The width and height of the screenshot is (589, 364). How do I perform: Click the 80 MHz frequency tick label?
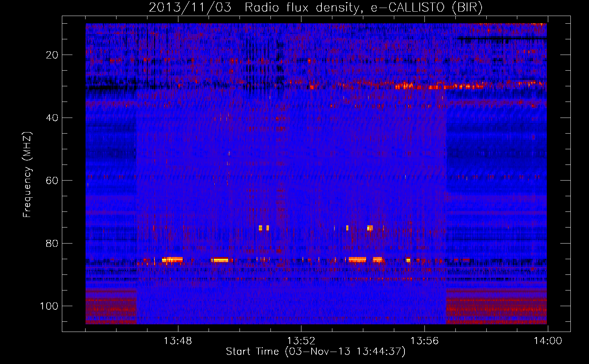pos(52,243)
